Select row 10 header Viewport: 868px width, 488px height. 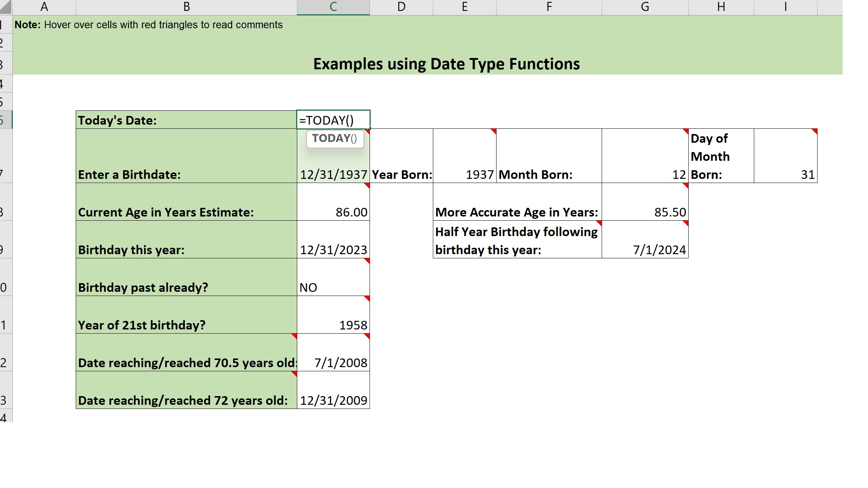point(6,277)
